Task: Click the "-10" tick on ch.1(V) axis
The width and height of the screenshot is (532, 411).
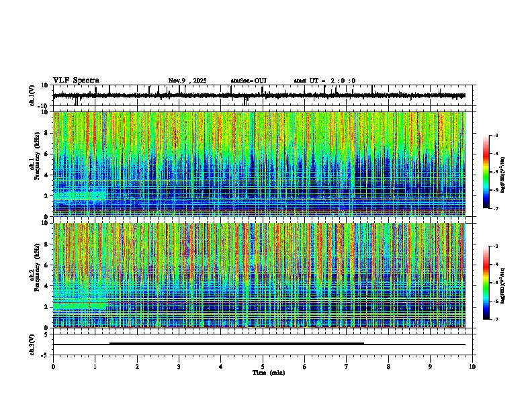Action: pos(44,106)
